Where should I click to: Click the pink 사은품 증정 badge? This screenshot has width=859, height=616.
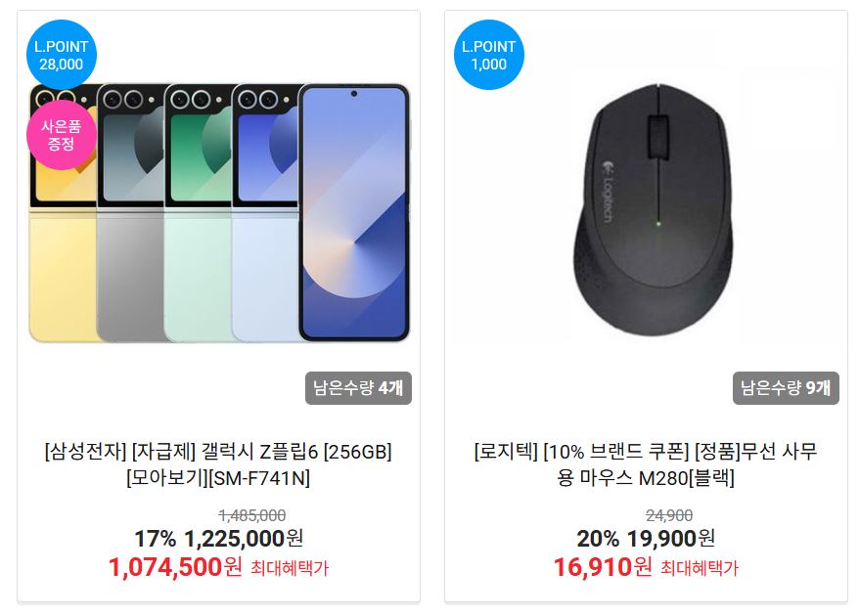click(x=62, y=135)
